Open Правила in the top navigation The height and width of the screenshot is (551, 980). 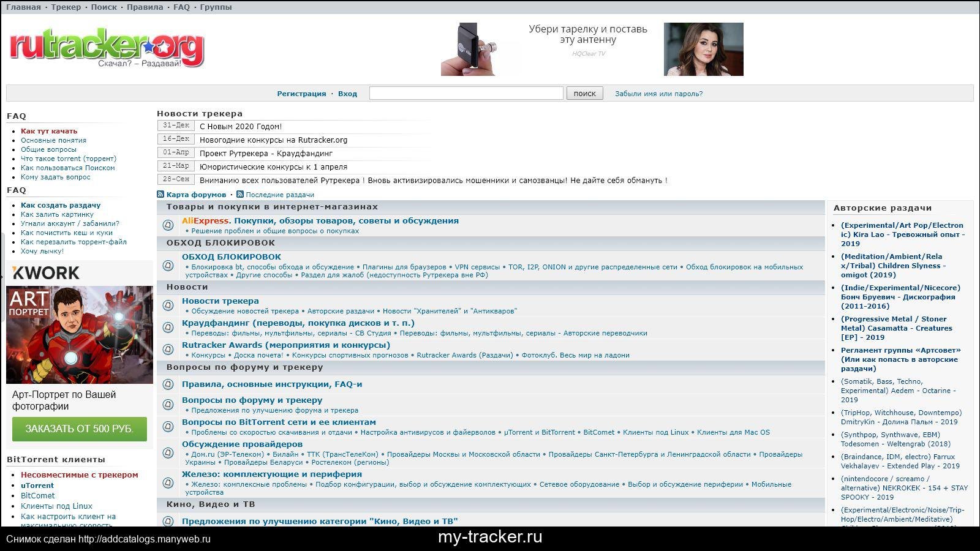point(145,7)
